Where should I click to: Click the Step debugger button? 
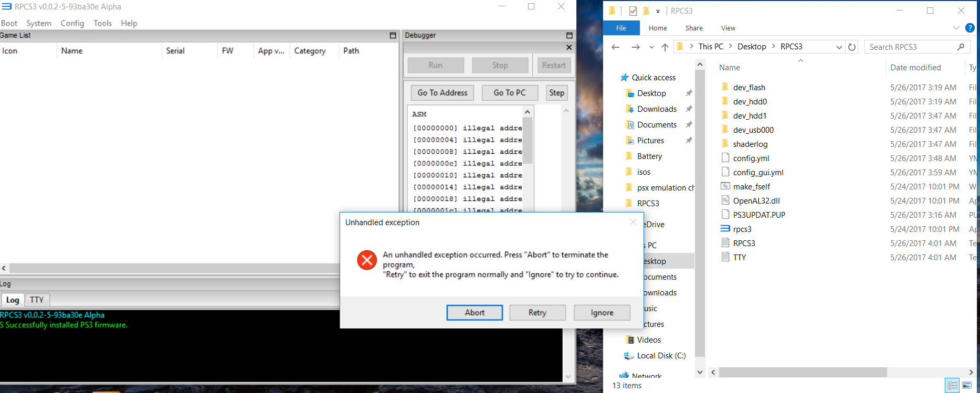point(557,92)
